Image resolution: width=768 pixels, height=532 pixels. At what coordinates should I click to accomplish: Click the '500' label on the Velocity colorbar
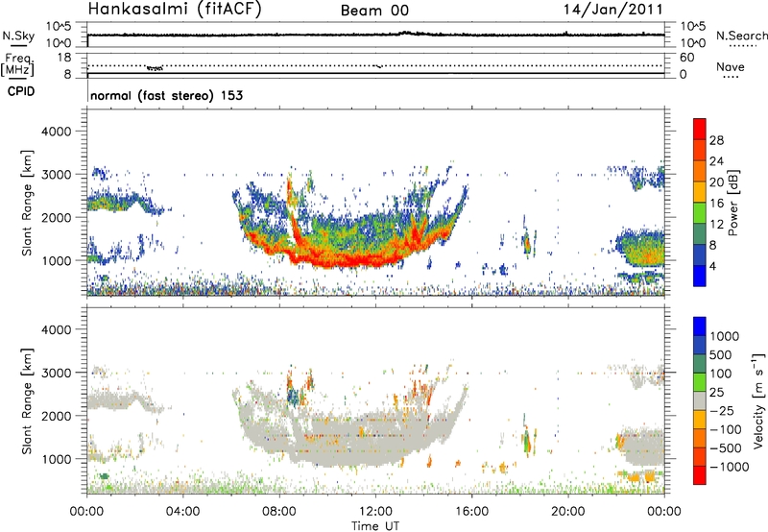click(720, 354)
